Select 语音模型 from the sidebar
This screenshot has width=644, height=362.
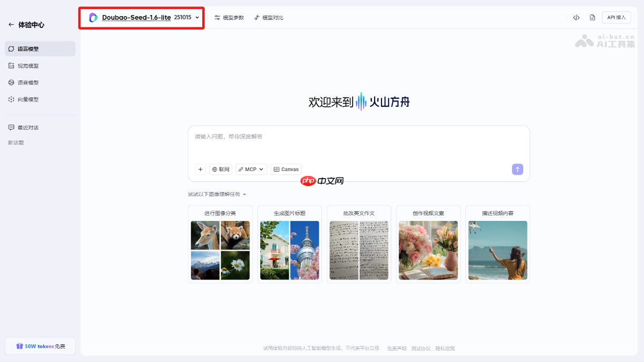12,82
